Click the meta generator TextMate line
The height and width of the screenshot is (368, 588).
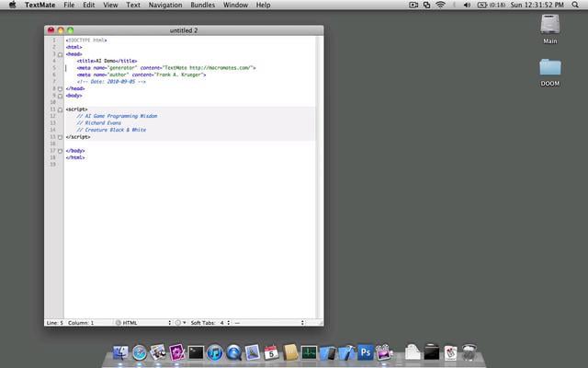166,68
